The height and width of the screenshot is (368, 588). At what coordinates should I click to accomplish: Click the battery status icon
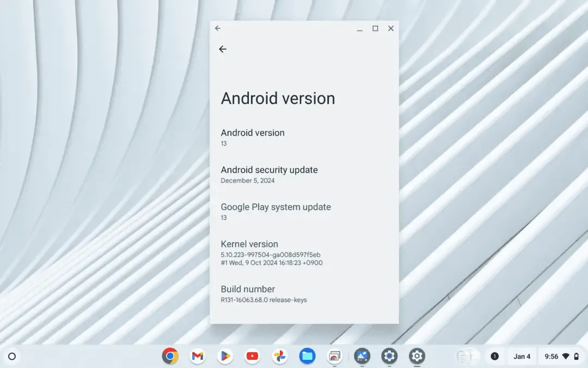coord(577,357)
